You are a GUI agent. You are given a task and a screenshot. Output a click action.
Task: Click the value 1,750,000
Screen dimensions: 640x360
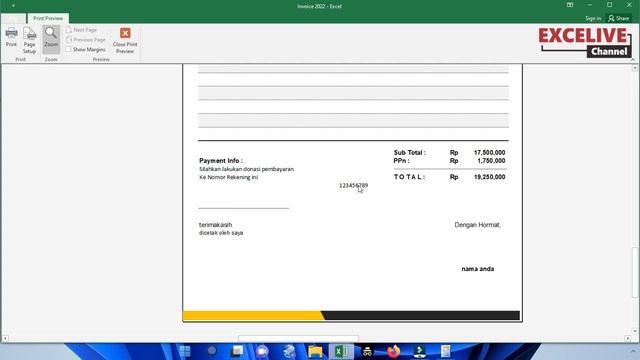[x=491, y=161]
